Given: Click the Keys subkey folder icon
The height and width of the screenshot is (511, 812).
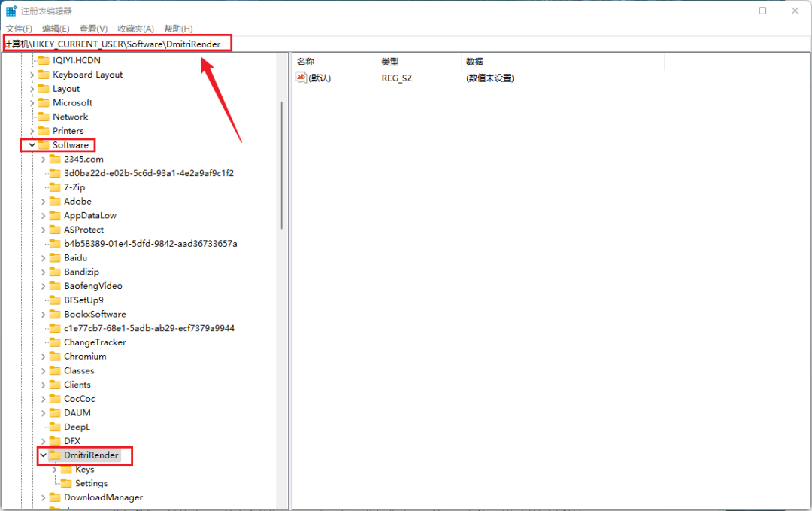Looking at the screenshot, I should pyautogui.click(x=68, y=469).
